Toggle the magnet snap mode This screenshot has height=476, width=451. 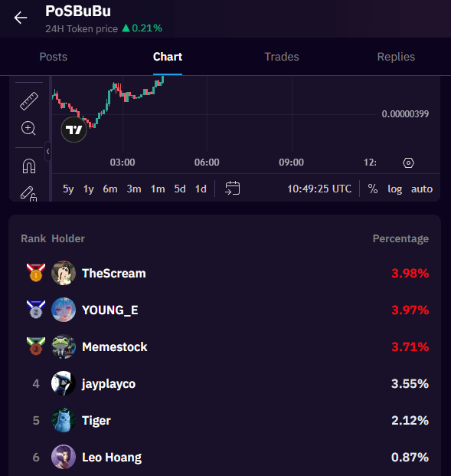(29, 166)
